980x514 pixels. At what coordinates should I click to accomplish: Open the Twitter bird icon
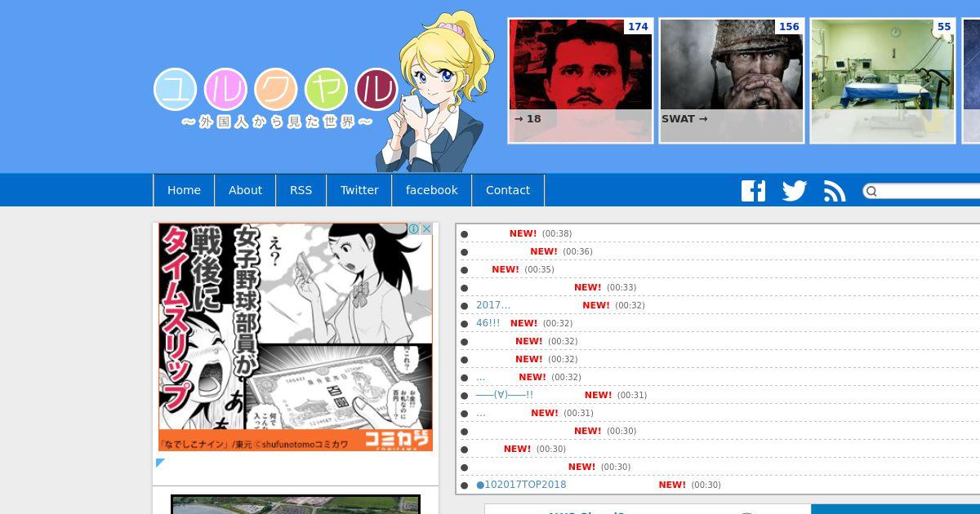794,191
